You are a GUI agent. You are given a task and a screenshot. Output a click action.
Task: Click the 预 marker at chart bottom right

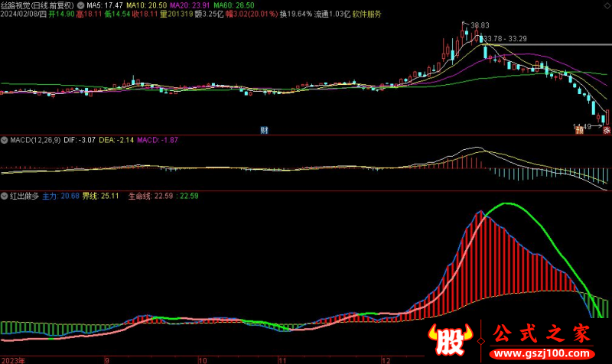coord(580,130)
